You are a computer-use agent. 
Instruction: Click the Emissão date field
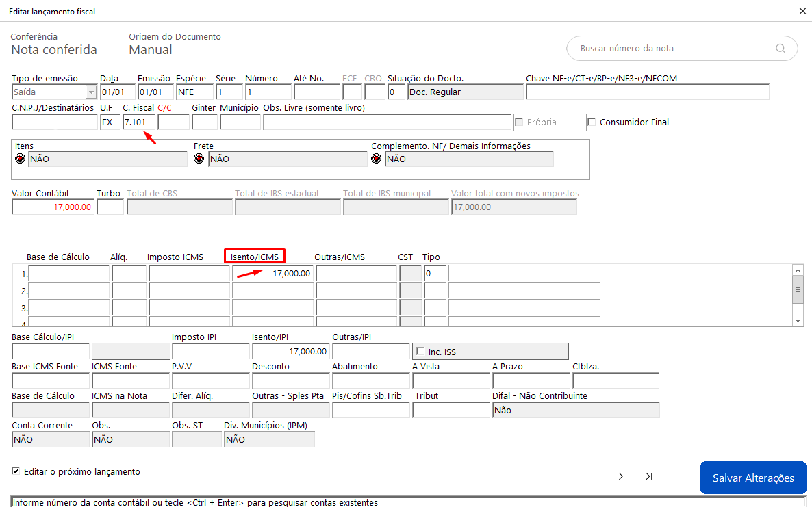(155, 92)
